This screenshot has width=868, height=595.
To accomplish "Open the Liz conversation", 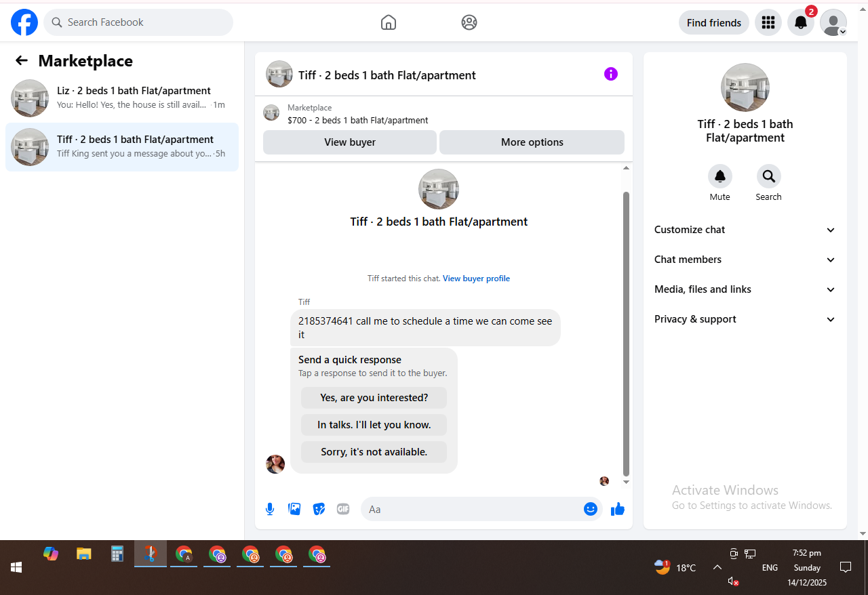I will click(122, 98).
